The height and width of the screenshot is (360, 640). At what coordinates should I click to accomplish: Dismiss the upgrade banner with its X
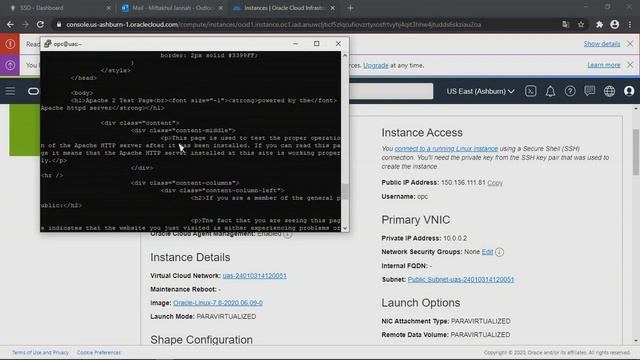tap(630, 65)
